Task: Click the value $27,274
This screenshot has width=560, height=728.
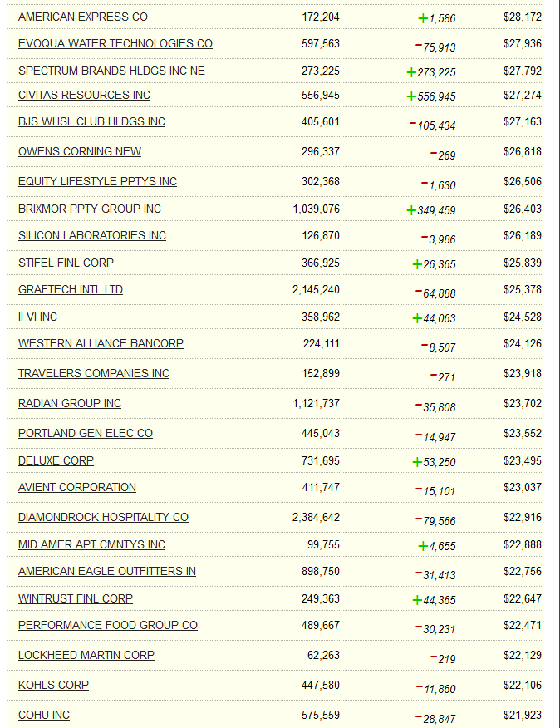Action: tap(523, 96)
